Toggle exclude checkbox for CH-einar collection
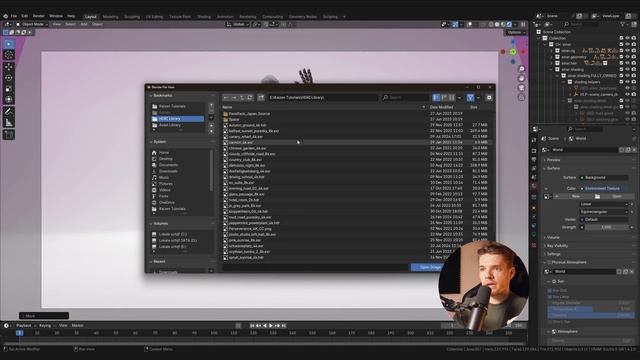 621,44
